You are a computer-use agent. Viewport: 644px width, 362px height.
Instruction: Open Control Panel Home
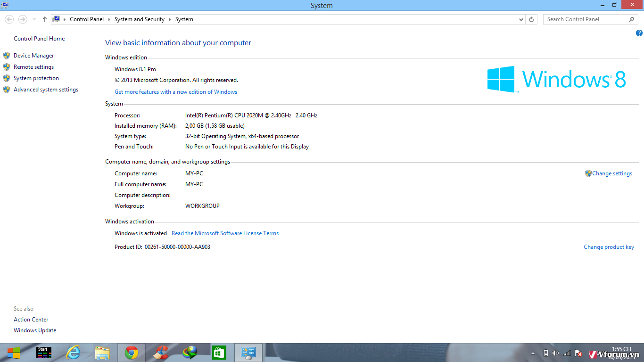coord(39,39)
